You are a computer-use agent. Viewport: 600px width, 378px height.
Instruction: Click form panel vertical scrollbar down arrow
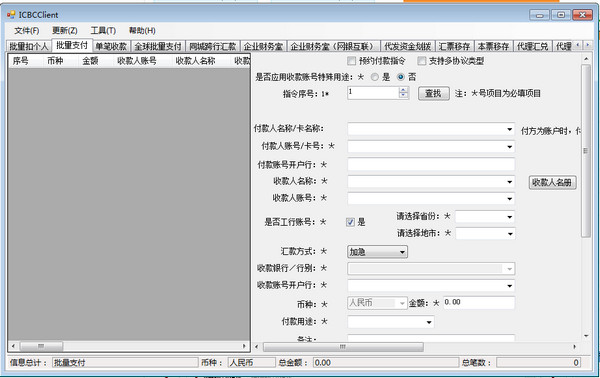586,336
